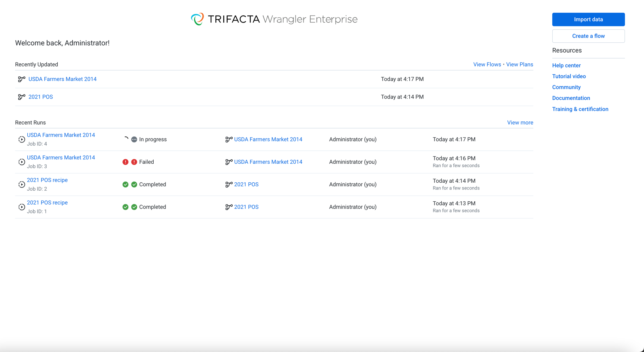The height and width of the screenshot is (352, 644).
Task: Open the View Plans link
Action: [520, 64]
